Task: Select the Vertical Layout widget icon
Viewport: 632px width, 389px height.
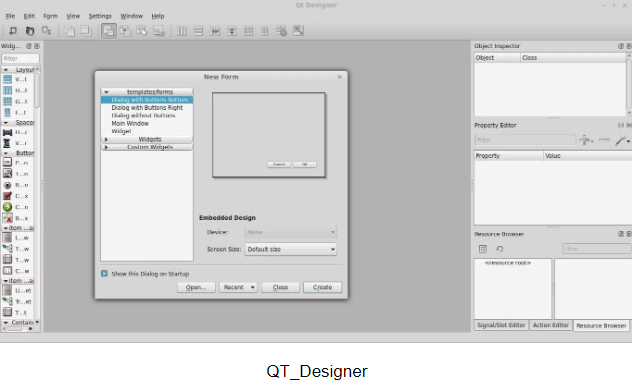Action: (7, 79)
